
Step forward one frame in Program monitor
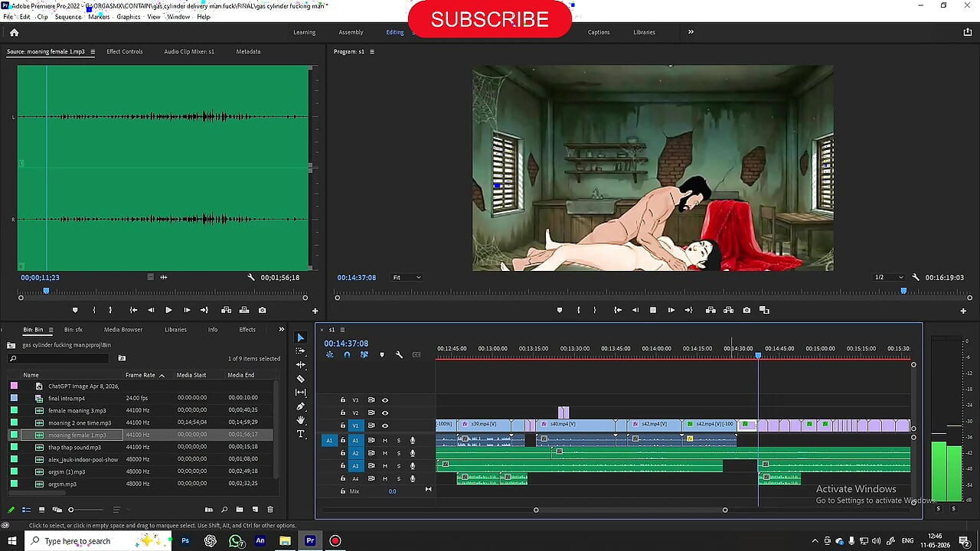click(x=671, y=310)
